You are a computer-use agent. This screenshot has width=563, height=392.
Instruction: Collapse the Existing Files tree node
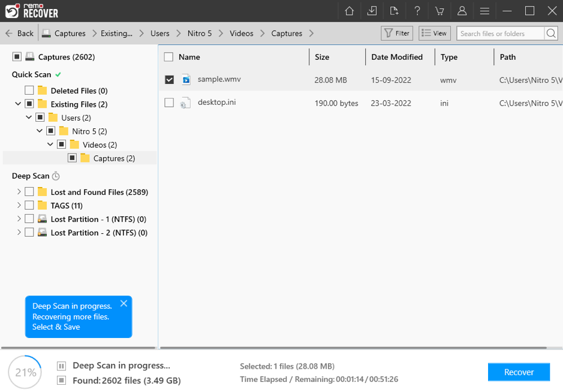coord(19,104)
